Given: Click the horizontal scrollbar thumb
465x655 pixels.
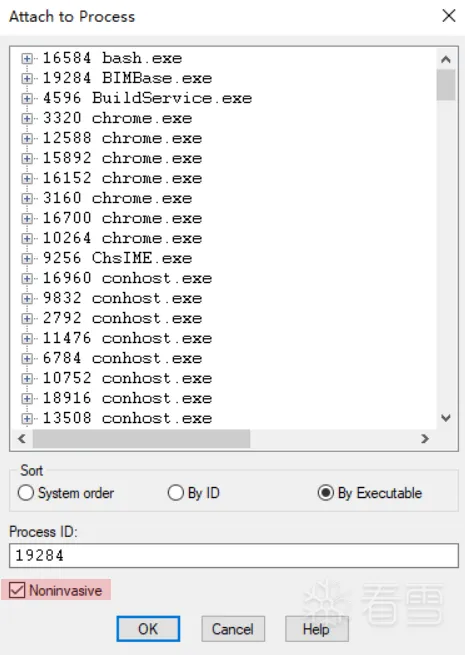Looking at the screenshot, I should pos(141,439).
